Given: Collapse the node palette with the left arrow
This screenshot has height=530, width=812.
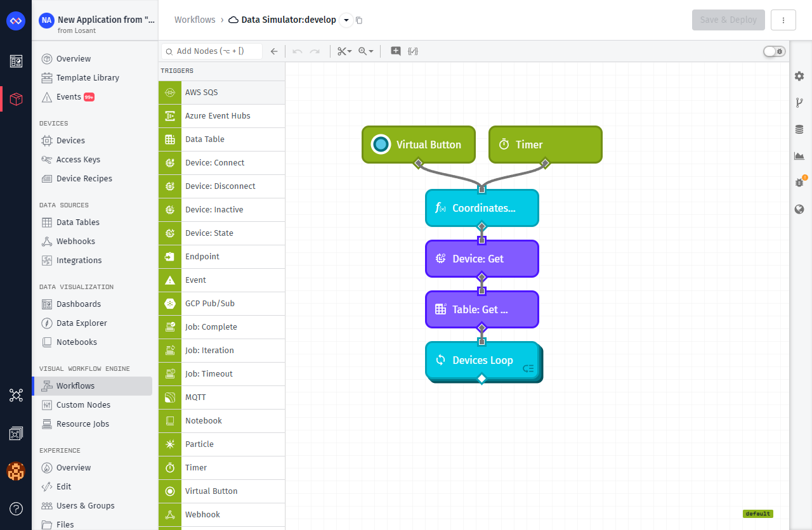Looking at the screenshot, I should (274, 51).
